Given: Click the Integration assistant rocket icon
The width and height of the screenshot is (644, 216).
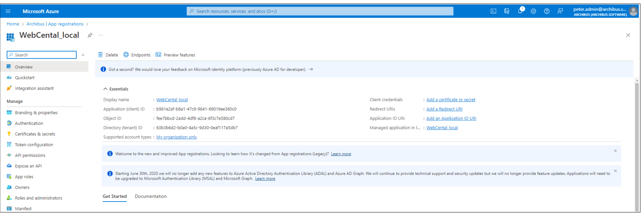Looking at the screenshot, I should point(9,88).
